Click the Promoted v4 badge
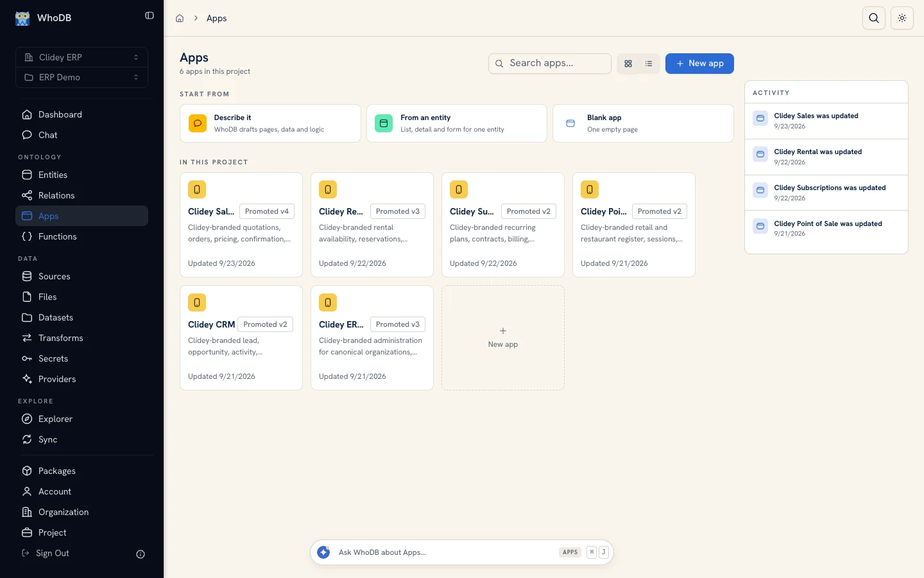The image size is (924, 578). 267,211
